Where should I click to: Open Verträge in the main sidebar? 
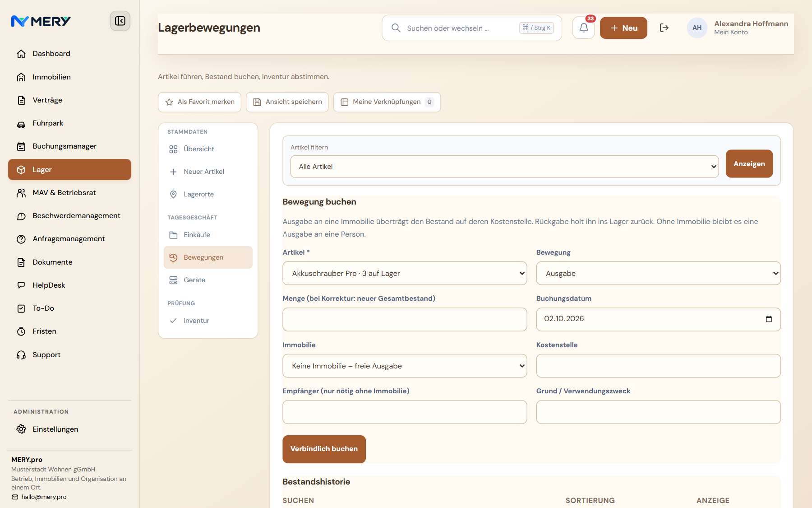click(x=69, y=100)
